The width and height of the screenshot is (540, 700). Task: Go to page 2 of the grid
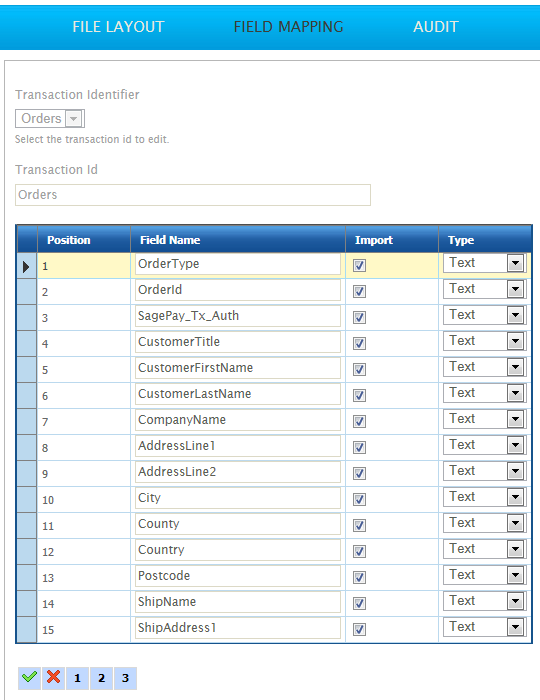click(101, 678)
